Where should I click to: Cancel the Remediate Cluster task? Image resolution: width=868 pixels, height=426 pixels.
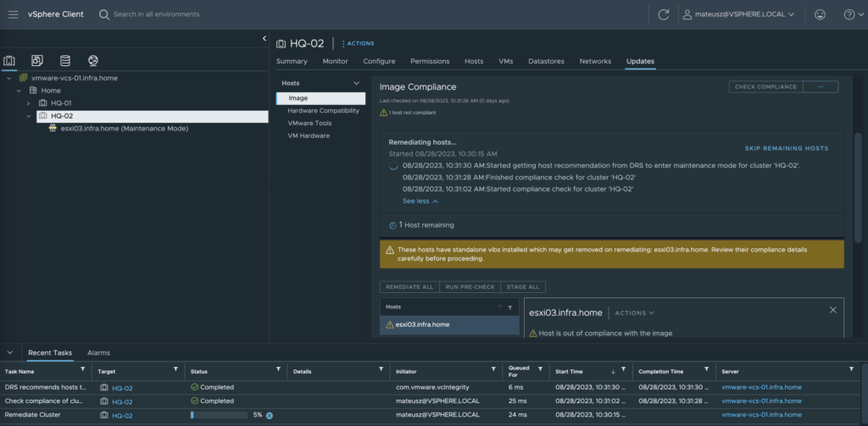point(269,415)
